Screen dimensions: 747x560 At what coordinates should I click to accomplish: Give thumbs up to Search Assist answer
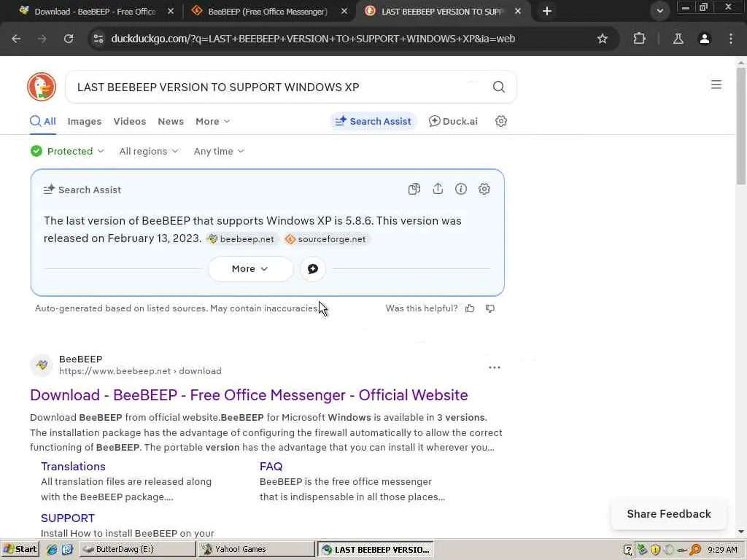click(470, 308)
